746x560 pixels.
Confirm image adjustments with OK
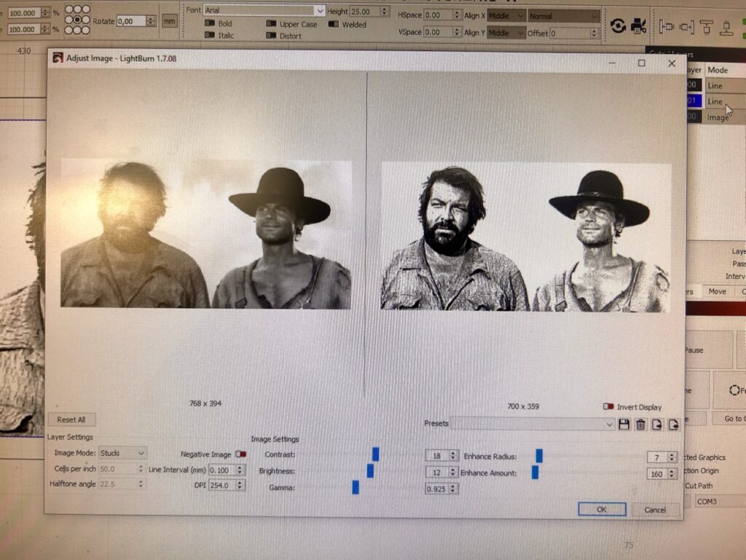[602, 509]
